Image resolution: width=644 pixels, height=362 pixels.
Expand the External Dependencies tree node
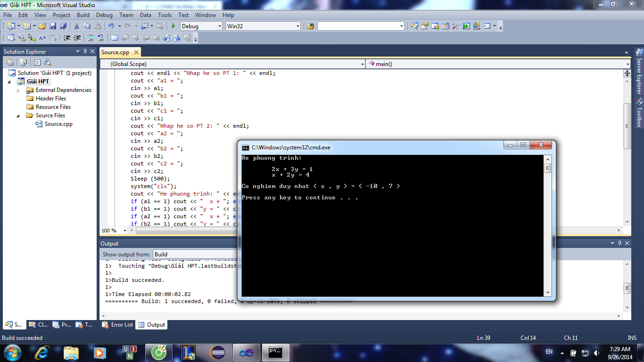coord(18,90)
